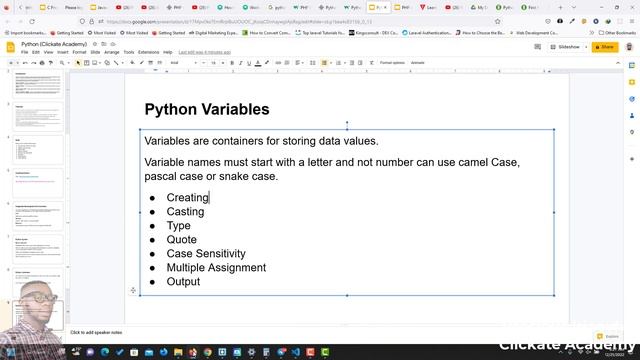Open the View menu
The height and width of the screenshot is (360, 640).
click(x=49, y=52)
